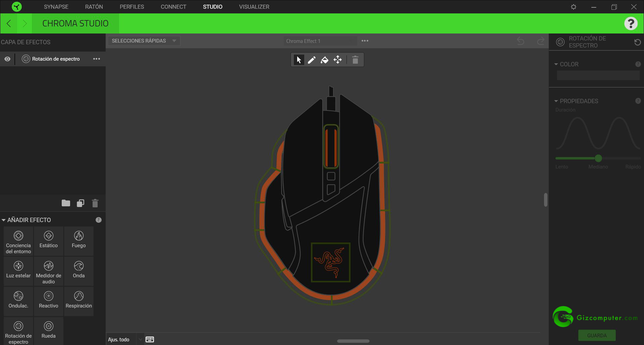Open Chroma Effect 1 options menu
The width and height of the screenshot is (644, 345).
point(365,41)
